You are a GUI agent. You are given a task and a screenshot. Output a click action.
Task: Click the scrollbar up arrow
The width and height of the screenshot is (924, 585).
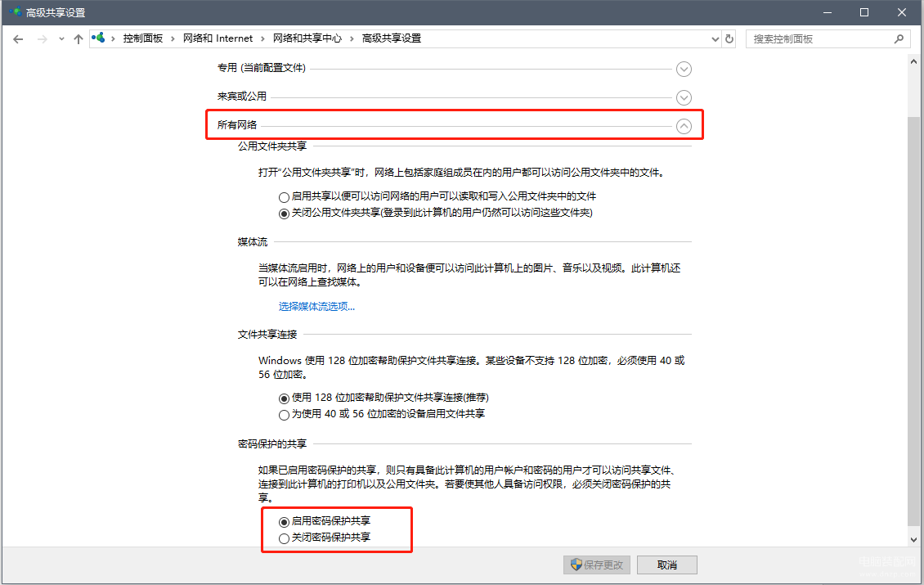pos(913,61)
